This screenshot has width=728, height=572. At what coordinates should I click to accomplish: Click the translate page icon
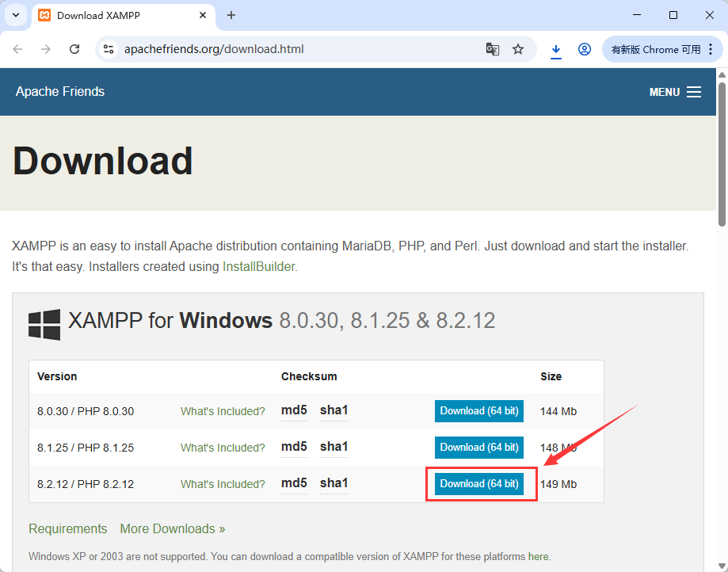point(492,49)
